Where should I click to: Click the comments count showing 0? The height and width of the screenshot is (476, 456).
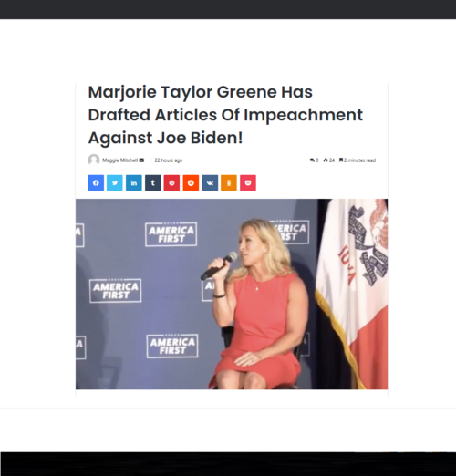(x=314, y=160)
